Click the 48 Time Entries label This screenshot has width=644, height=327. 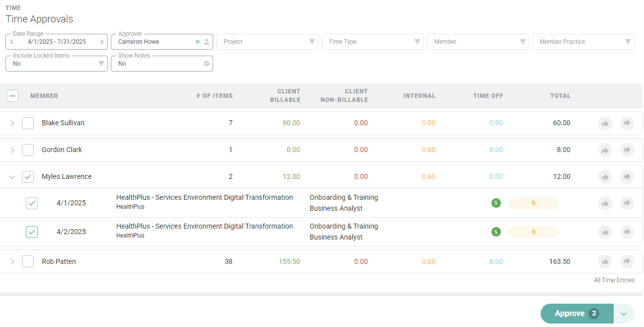coord(614,280)
